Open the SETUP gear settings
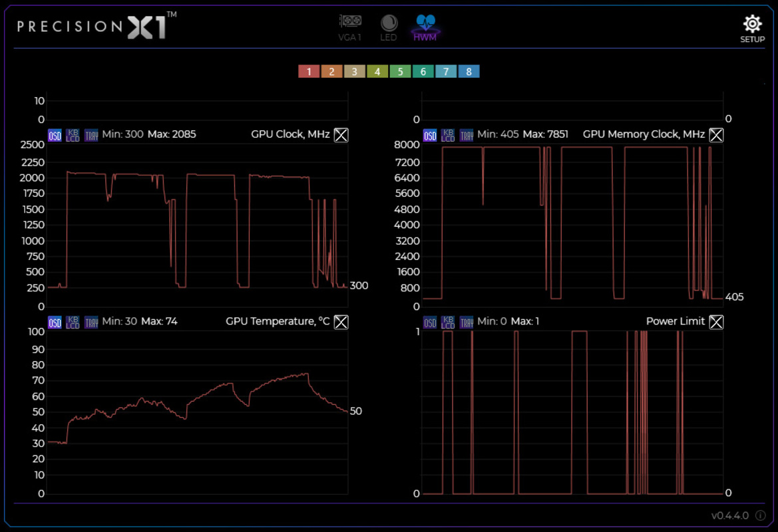Viewport: 778px width, 532px height. pos(752,29)
